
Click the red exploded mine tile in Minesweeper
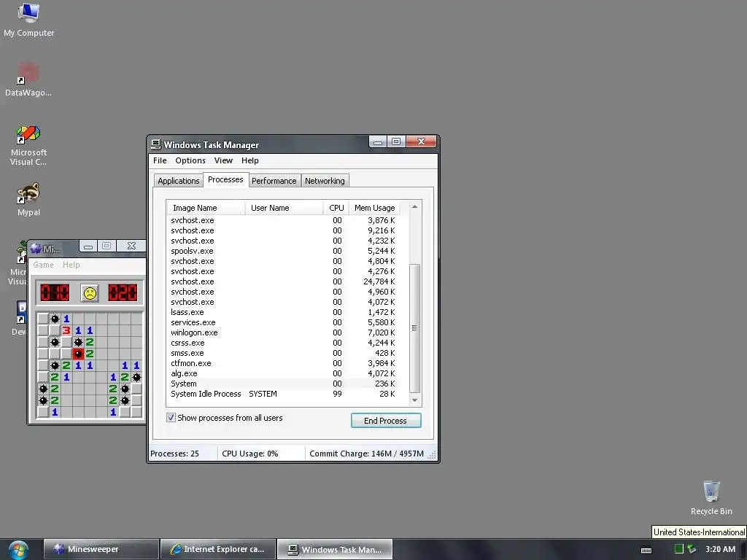tap(78, 354)
